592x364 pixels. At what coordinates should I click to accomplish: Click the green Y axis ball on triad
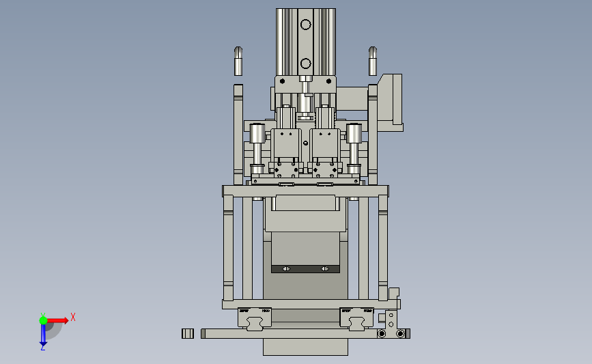coord(43,320)
